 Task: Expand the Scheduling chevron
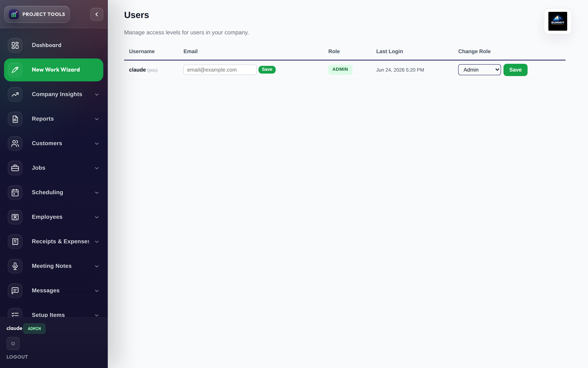coord(97,193)
